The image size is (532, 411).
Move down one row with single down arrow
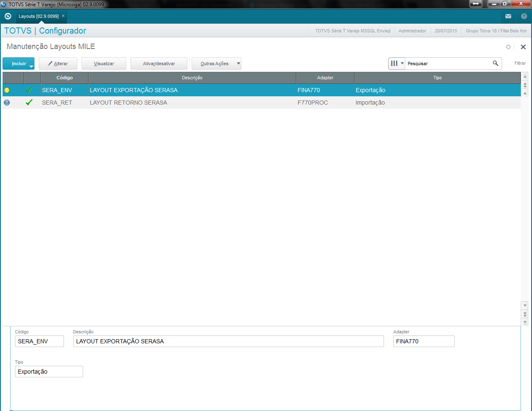coord(525,306)
